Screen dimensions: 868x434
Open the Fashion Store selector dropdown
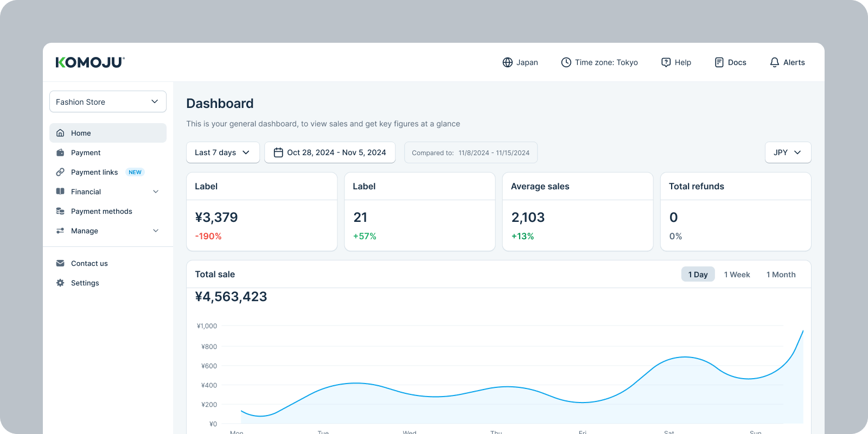[108, 101]
